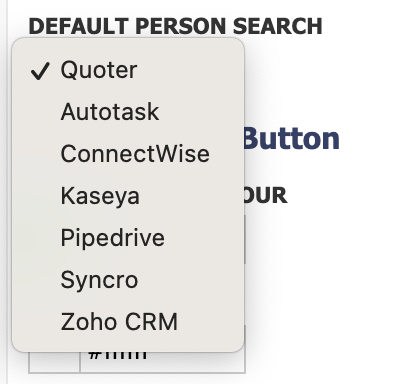The width and height of the screenshot is (400, 384).
Task: Open the white colour swatch beside the hex field
Action: point(54,362)
